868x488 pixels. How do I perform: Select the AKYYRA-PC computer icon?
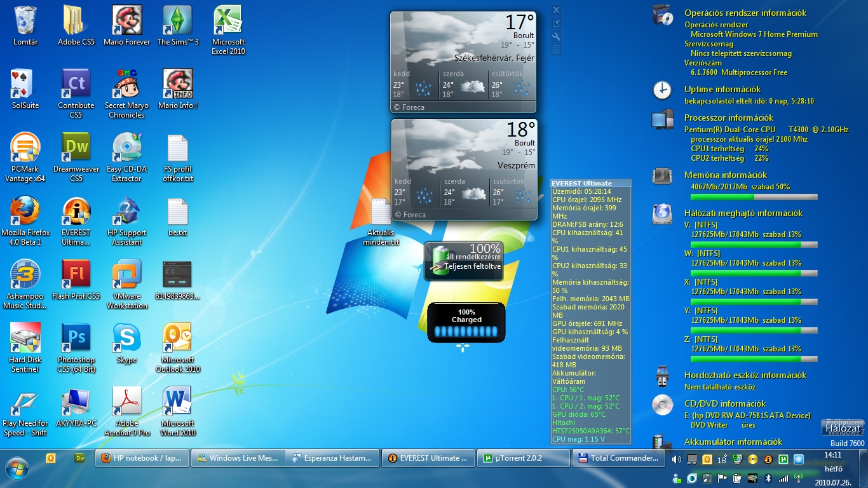pyautogui.click(x=76, y=407)
